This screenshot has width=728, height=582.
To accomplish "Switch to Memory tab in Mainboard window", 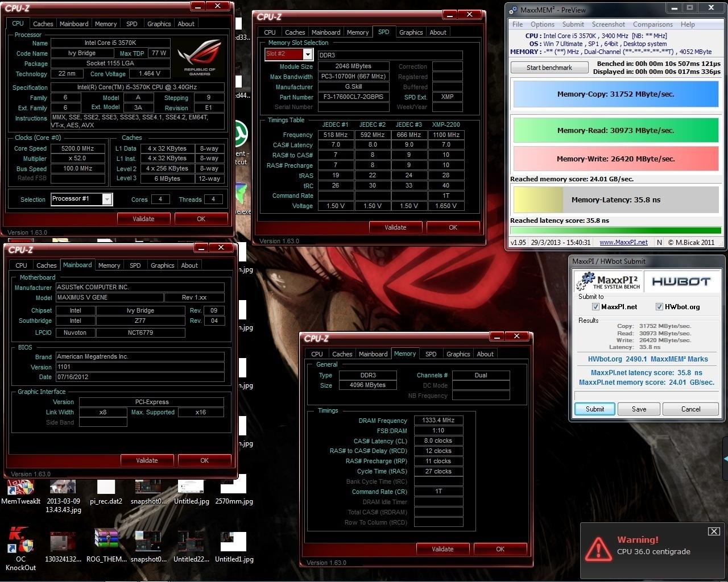I will (109, 265).
